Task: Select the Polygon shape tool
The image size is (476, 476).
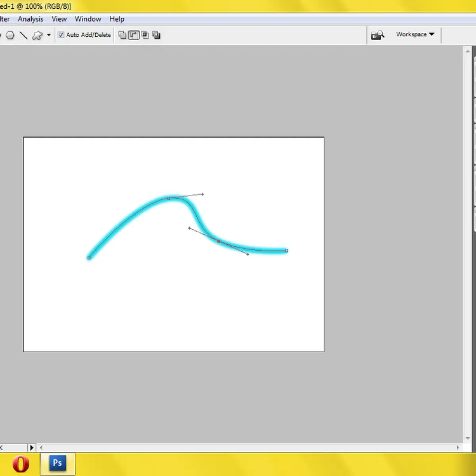Action: 10,35
